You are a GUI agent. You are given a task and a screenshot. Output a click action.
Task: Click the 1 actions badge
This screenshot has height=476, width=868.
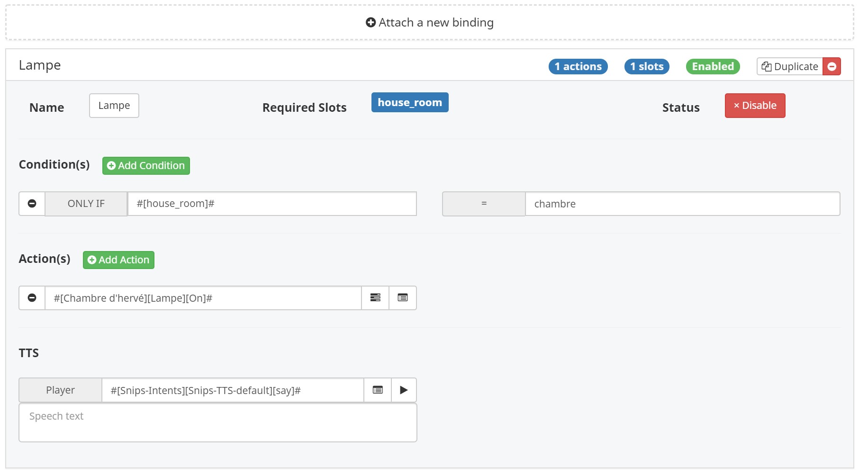pyautogui.click(x=578, y=66)
